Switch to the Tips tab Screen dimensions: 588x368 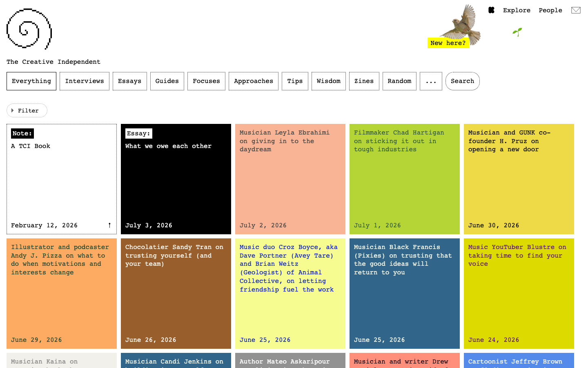point(295,81)
